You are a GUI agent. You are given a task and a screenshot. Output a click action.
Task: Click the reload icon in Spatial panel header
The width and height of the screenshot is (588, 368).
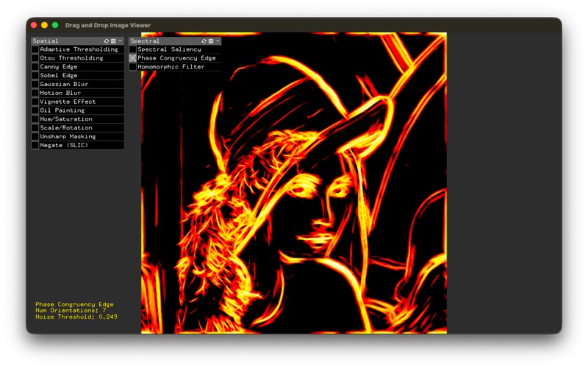[107, 41]
